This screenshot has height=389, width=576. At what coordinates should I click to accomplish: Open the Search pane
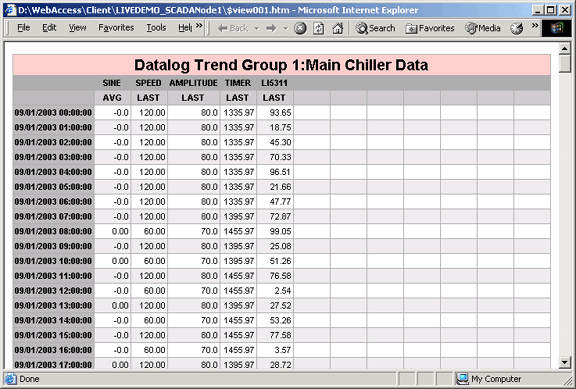click(375, 28)
